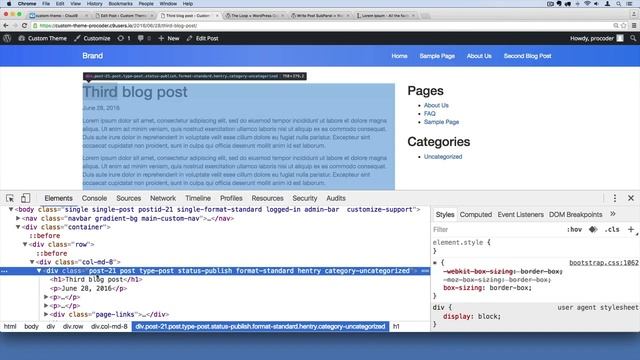Show more Styles sidebar tabs chevron

click(613, 214)
